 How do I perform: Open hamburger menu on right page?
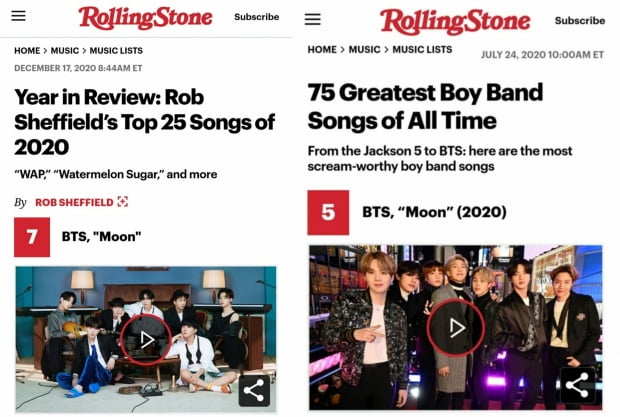(x=313, y=19)
